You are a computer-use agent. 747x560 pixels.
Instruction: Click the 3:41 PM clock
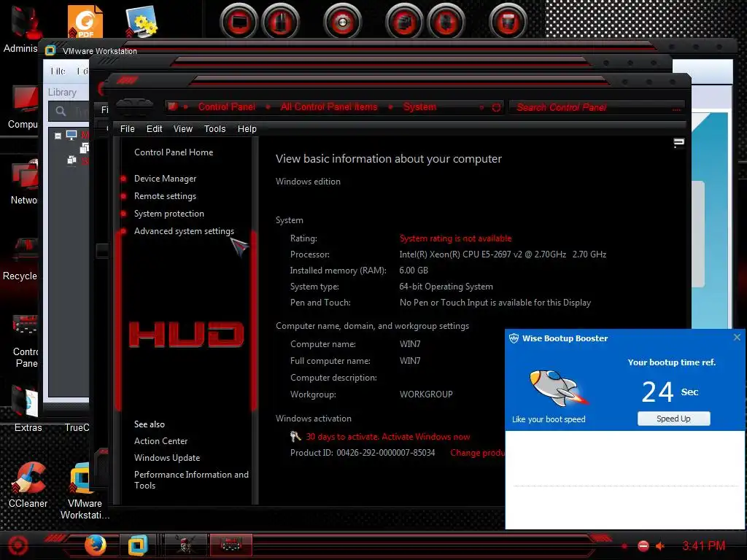click(x=703, y=545)
